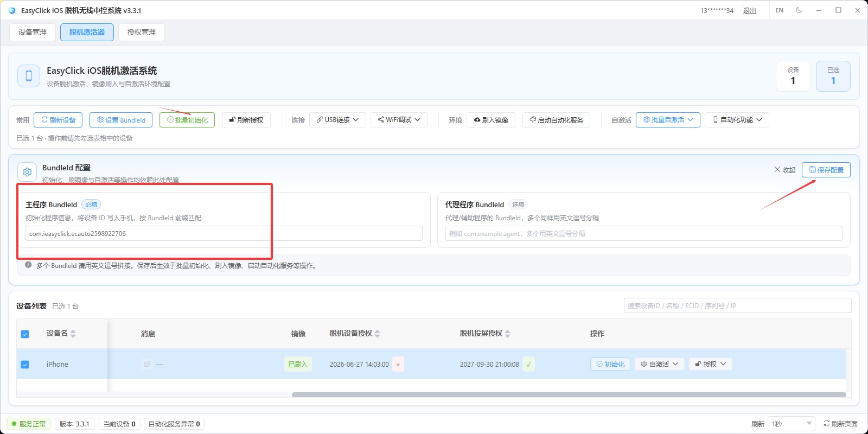Click 启动自动化服务 button
868x434 pixels.
(556, 120)
